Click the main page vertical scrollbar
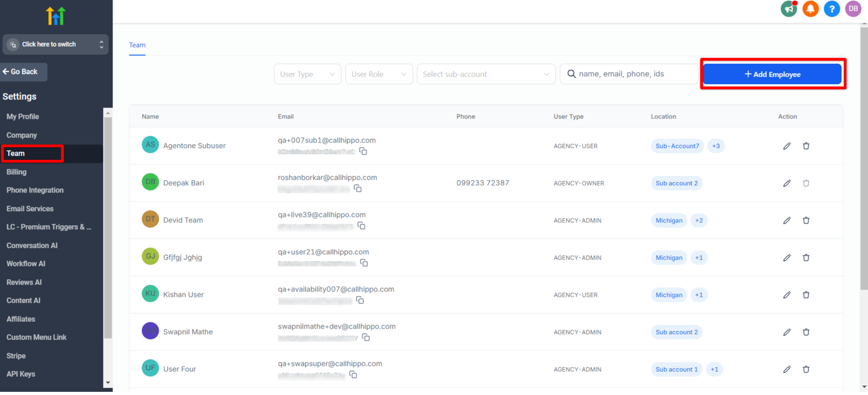The height and width of the screenshot is (395, 868). (864, 159)
